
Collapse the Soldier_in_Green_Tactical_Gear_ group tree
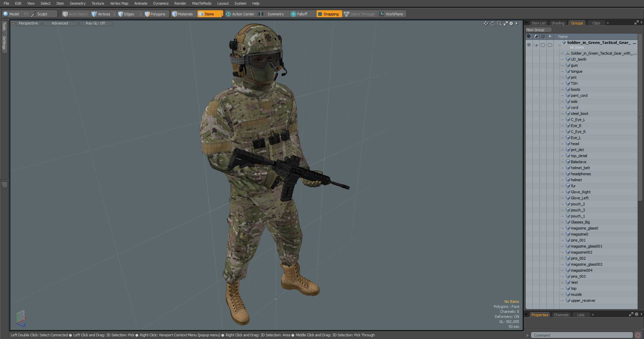pos(559,45)
